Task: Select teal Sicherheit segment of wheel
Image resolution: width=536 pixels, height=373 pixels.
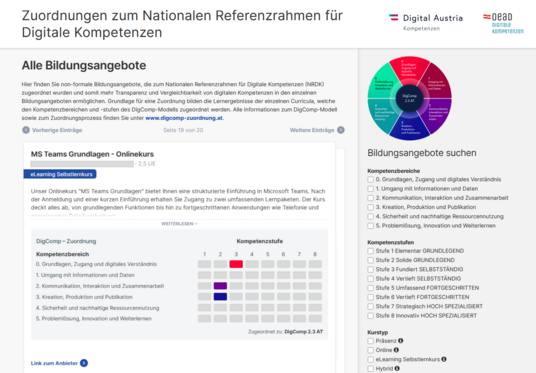Action: [x=384, y=114]
